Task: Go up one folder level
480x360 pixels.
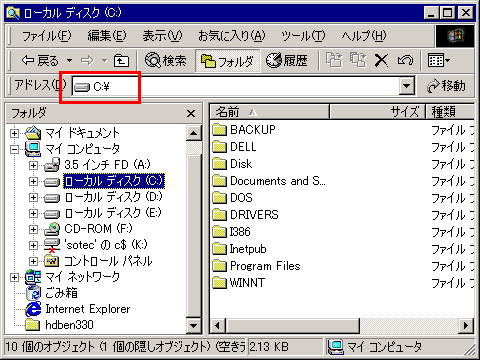Action: click(121, 61)
